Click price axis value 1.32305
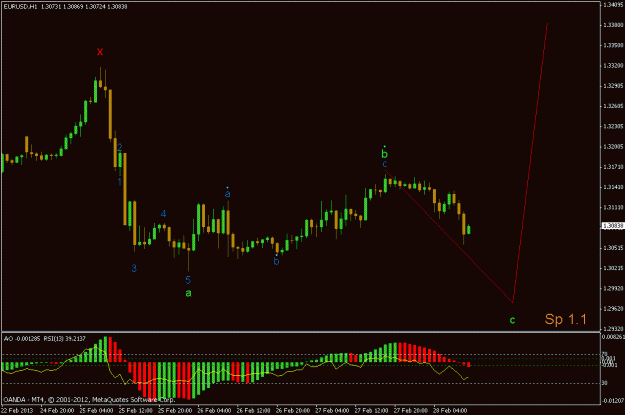The width and height of the screenshot is (625, 415). click(x=613, y=126)
